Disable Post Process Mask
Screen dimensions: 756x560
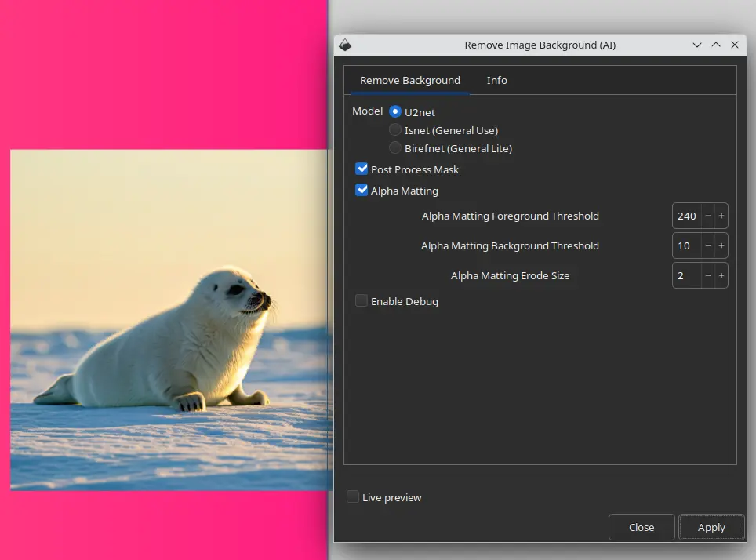click(x=362, y=168)
